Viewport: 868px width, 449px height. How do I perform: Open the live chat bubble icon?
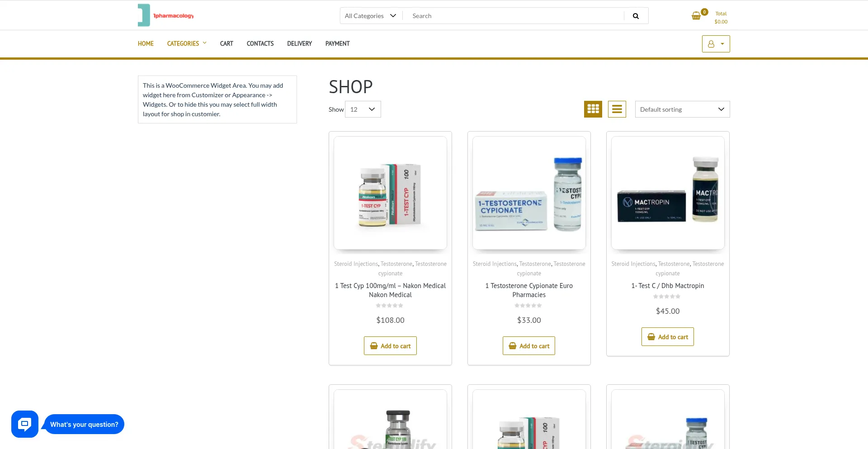coord(25,424)
